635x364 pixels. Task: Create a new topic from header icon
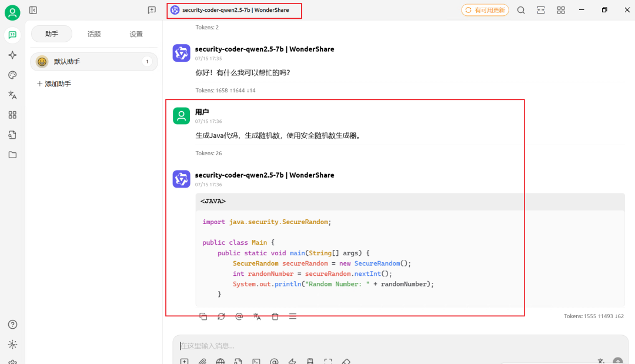click(152, 10)
